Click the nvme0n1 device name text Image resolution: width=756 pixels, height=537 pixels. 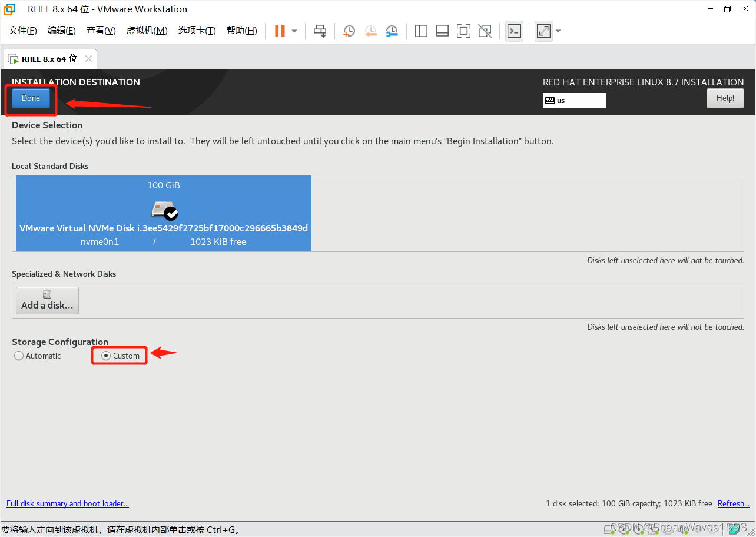[100, 242]
